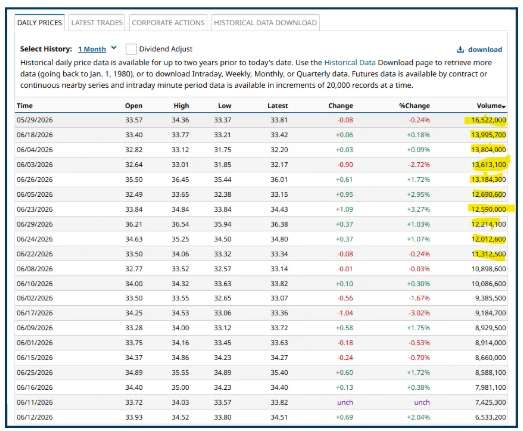Screen dimensions: 523x431
Task: Click the -3.02% percent change value
Action: [x=419, y=313]
